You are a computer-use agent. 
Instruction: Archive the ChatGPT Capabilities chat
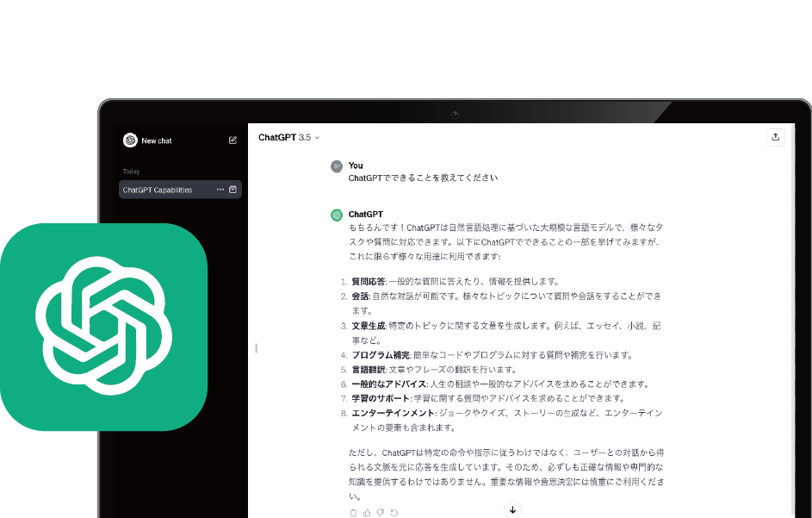232,190
